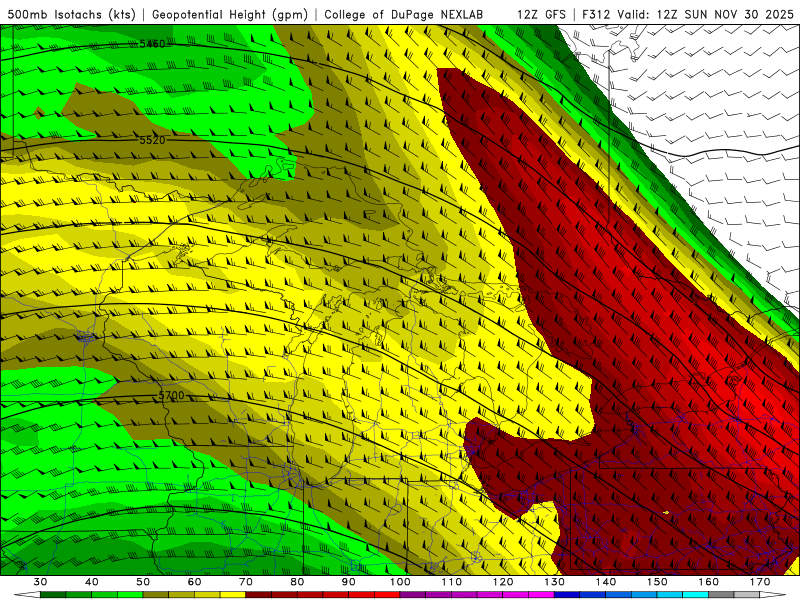The width and height of the screenshot is (800, 600).
Task: Click the darkest green swatch starting the color bar
Action: (53, 595)
